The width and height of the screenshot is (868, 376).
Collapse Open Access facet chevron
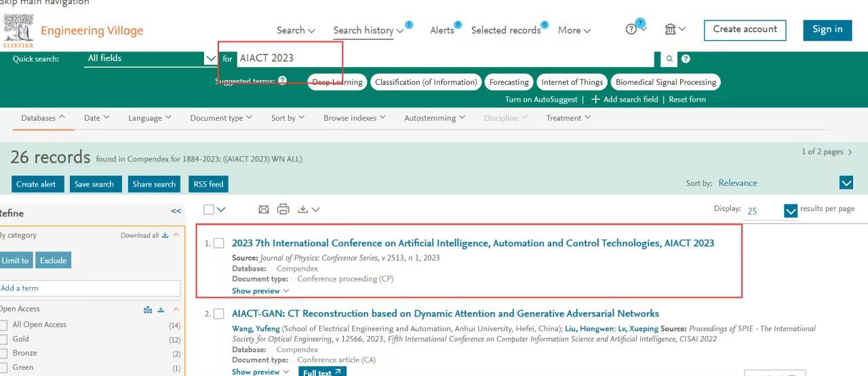tap(176, 309)
